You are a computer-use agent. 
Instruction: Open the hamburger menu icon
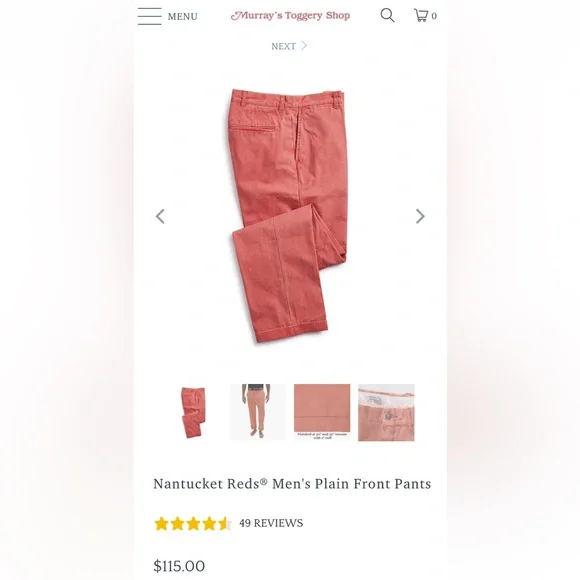[x=149, y=16]
